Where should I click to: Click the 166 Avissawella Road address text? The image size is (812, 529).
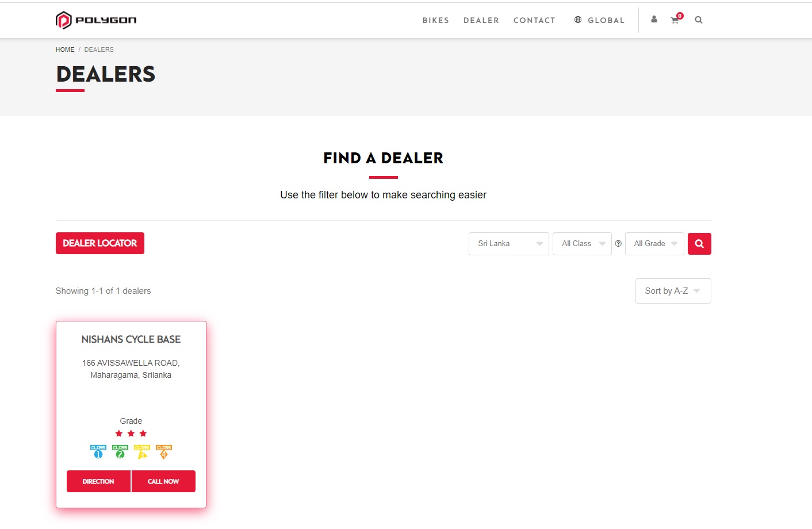click(131, 369)
